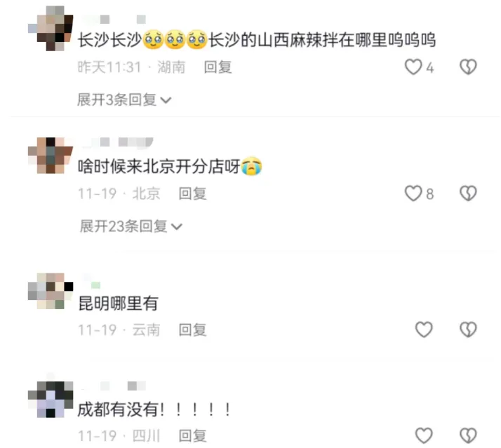This screenshot has height=448, width=501.
Task: Dislike the 成都有没有 comment
Action: [468, 435]
